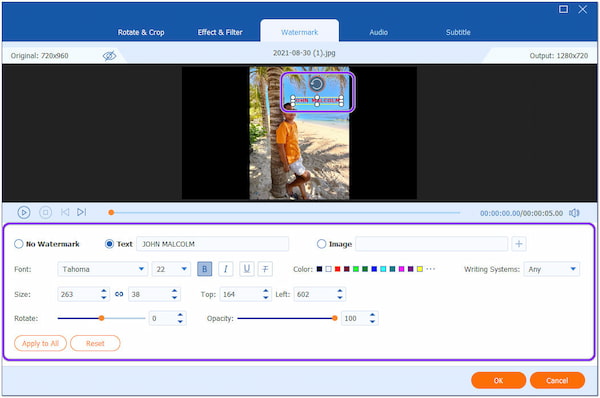Viewport: 600px width, 398px height.
Task: Switch to the Rotate & Crop tab
Action: coord(141,32)
